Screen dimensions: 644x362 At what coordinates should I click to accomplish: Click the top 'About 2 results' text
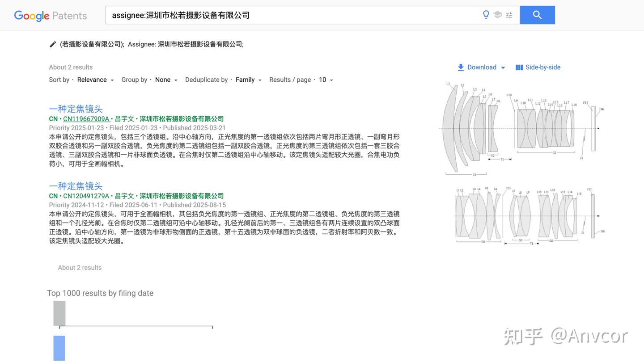pyautogui.click(x=71, y=67)
